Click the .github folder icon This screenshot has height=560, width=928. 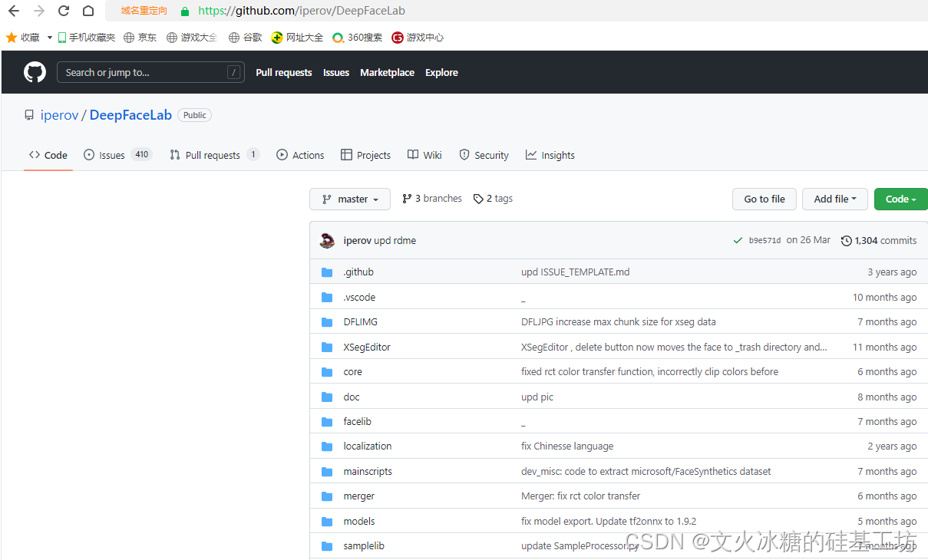click(x=327, y=272)
